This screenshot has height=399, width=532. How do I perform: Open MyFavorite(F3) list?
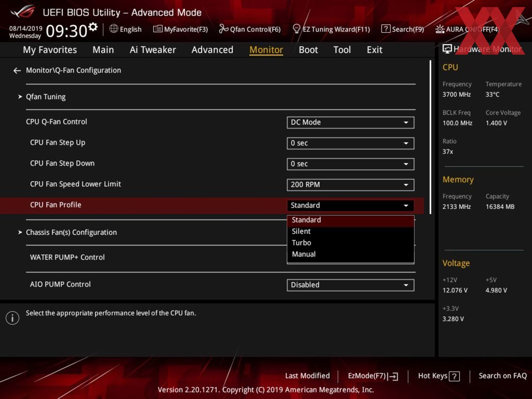coord(181,29)
